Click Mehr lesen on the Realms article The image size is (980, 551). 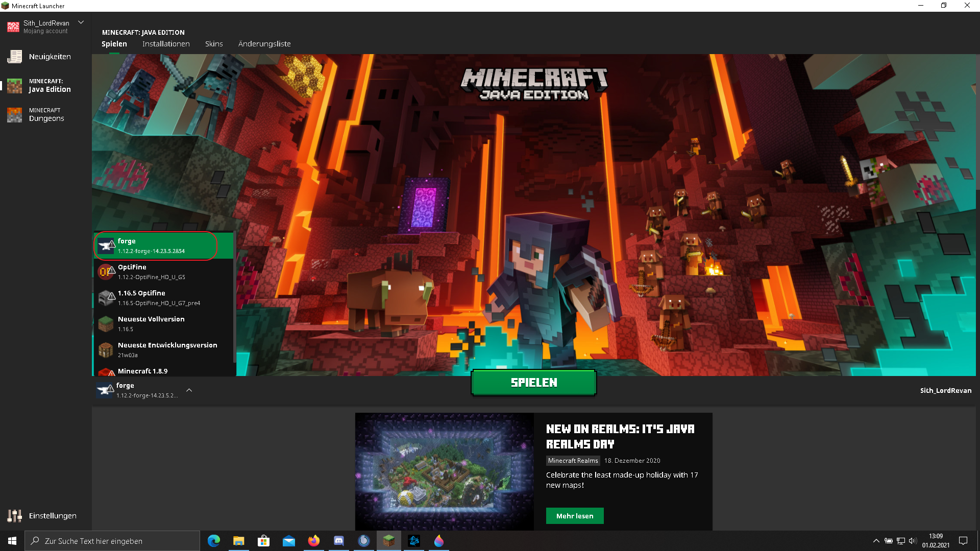pyautogui.click(x=575, y=516)
